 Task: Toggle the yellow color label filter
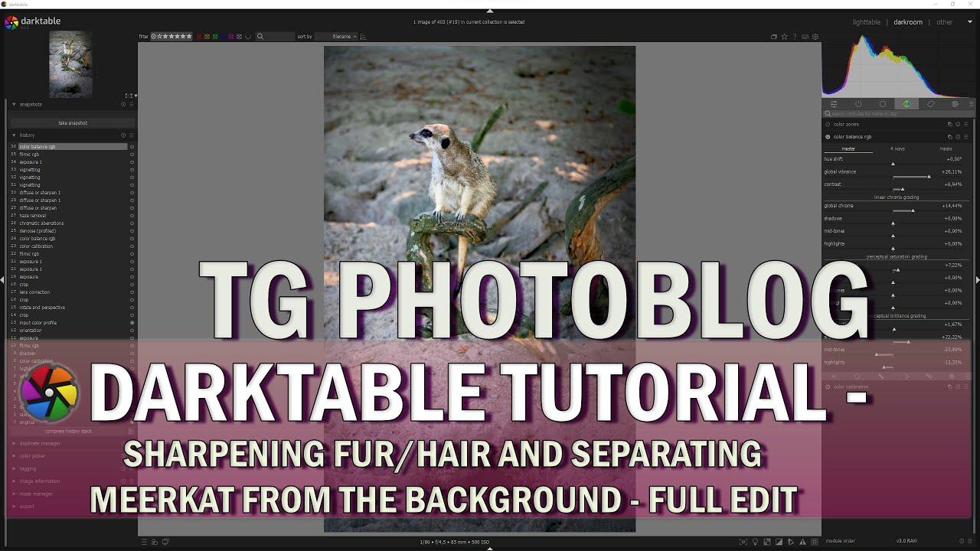207,37
